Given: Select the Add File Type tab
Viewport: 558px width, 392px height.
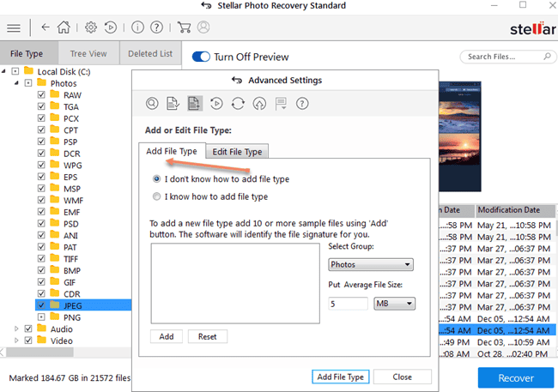Looking at the screenshot, I should coord(172,151).
